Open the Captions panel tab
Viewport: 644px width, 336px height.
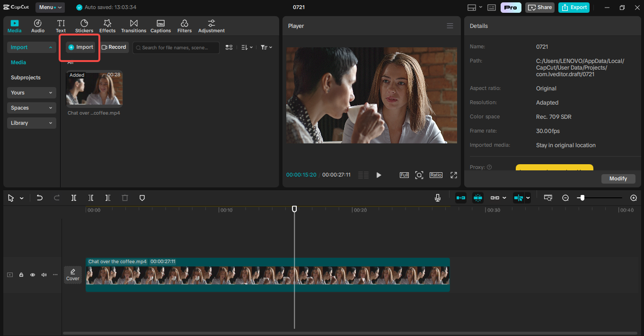[160, 26]
